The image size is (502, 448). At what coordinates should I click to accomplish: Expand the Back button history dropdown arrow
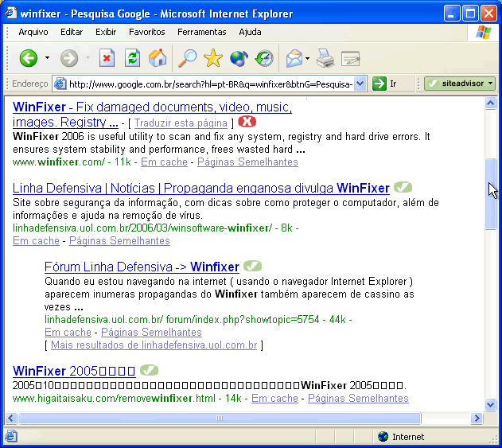click(x=47, y=58)
